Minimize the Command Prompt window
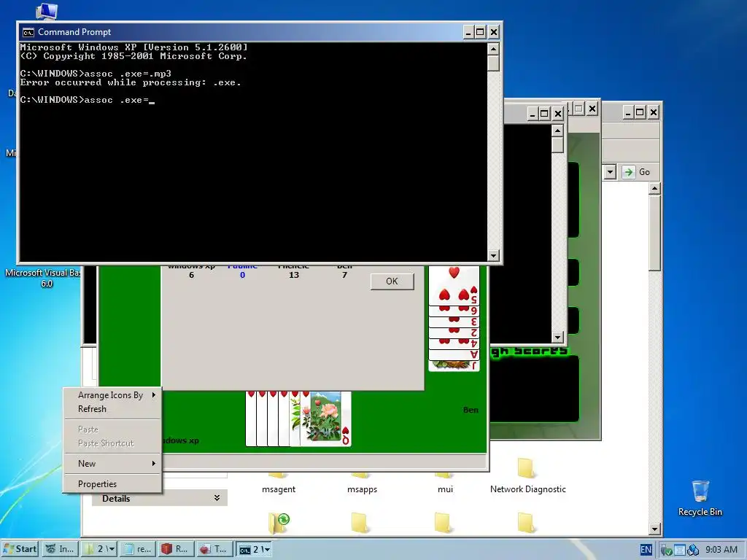Image resolution: width=747 pixels, height=560 pixels. [x=468, y=32]
